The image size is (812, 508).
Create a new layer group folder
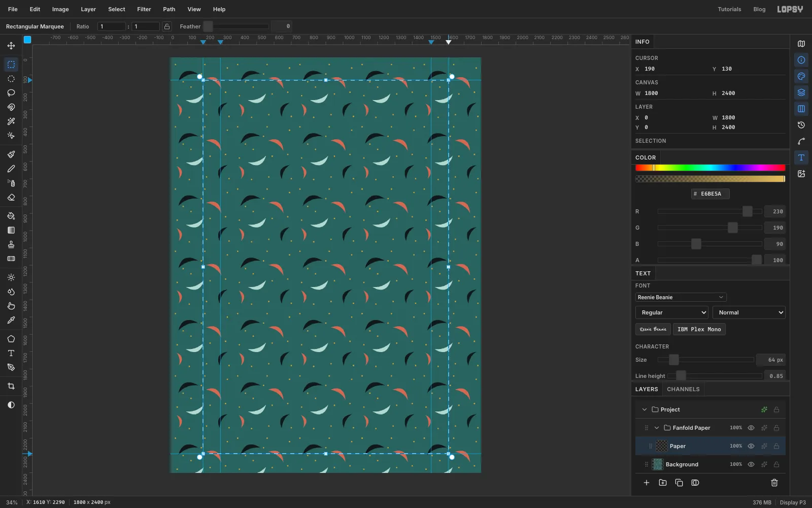(663, 483)
